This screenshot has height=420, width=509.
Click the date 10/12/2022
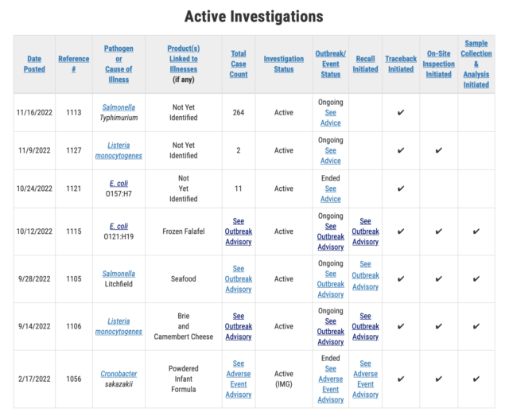tap(34, 231)
